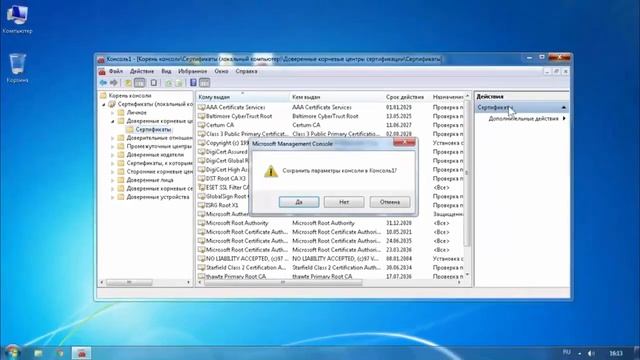Click Нет in the save dialog
Image resolution: width=640 pixels, height=360 pixels.
click(344, 202)
